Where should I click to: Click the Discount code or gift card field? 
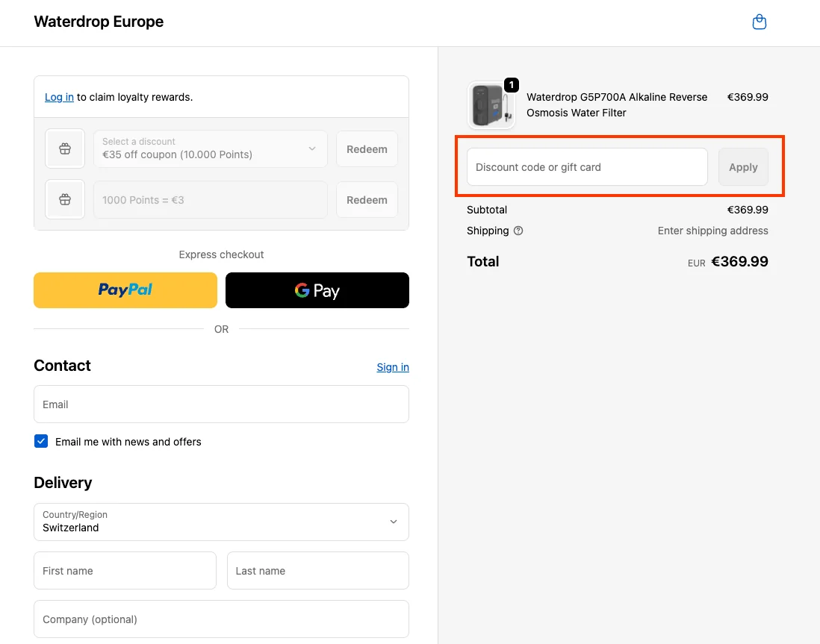[x=587, y=166]
